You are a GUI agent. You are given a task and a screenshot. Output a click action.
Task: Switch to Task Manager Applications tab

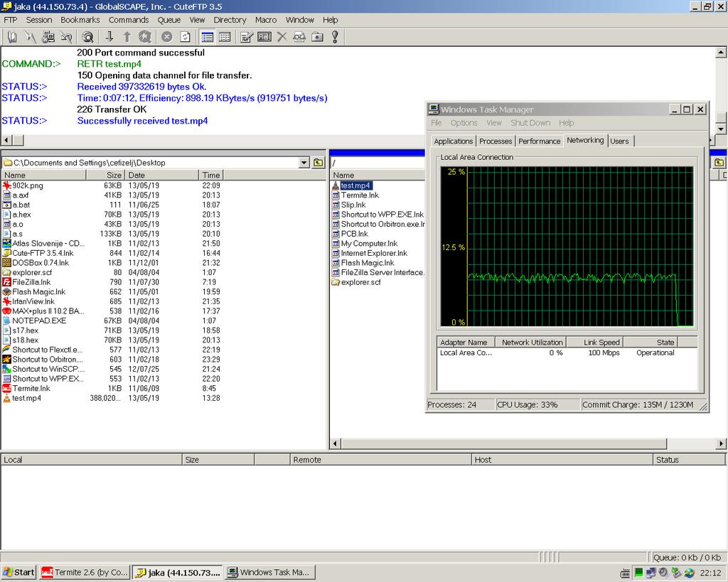click(453, 141)
